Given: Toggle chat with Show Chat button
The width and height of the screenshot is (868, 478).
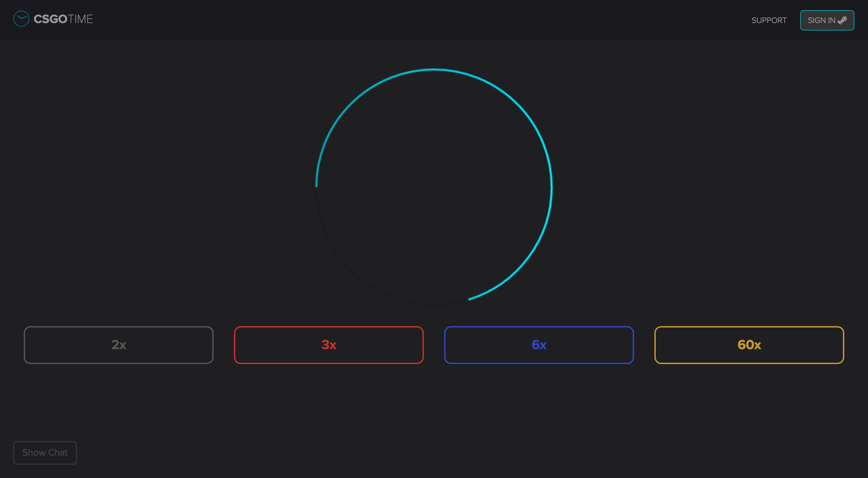Looking at the screenshot, I should (45, 453).
